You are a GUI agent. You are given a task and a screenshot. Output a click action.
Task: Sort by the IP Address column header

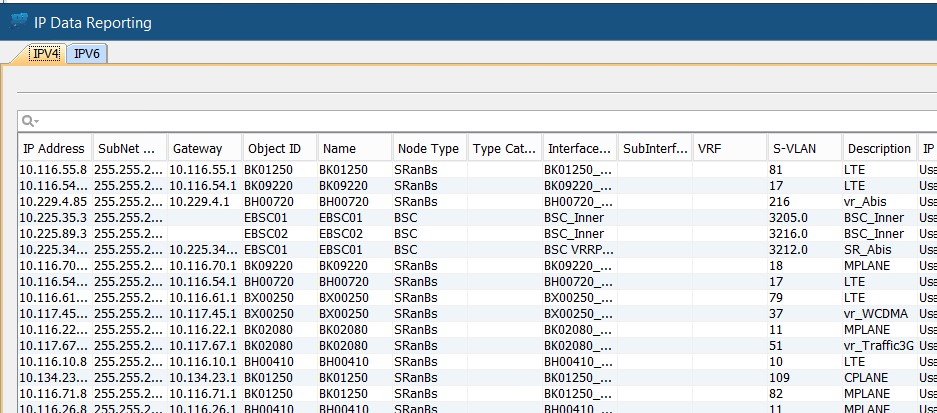coord(54,148)
